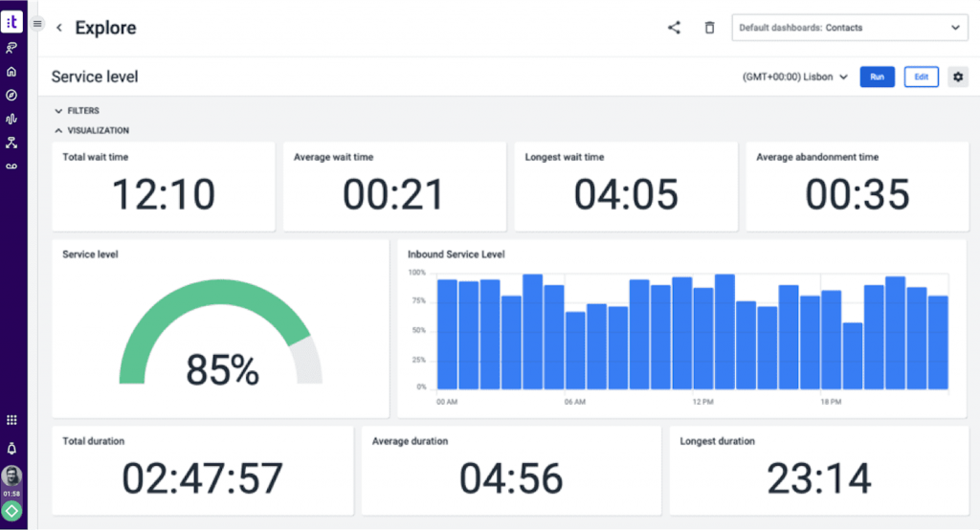980x530 pixels.
Task: Click the trash delete icon
Action: 709,28
